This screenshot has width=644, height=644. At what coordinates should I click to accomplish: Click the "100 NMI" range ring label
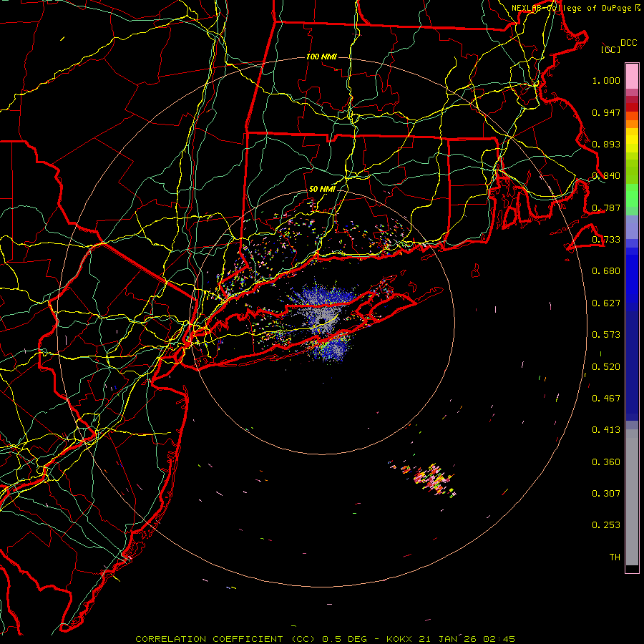click(321, 57)
